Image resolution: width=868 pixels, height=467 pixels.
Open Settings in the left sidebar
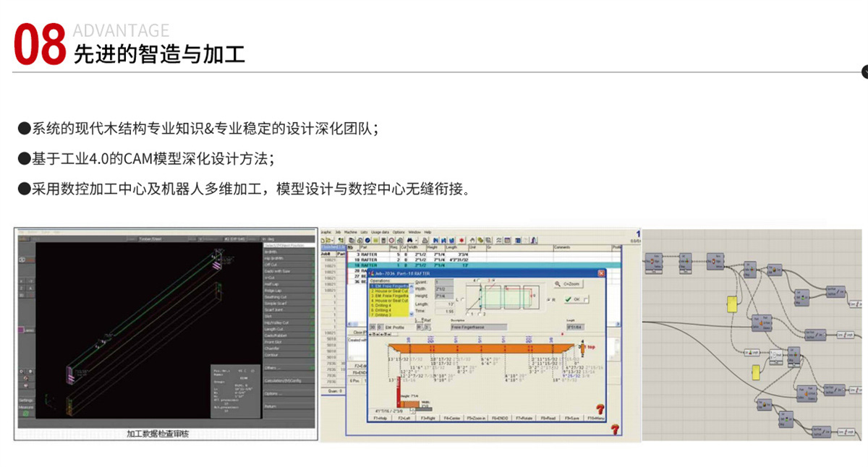point(26,400)
